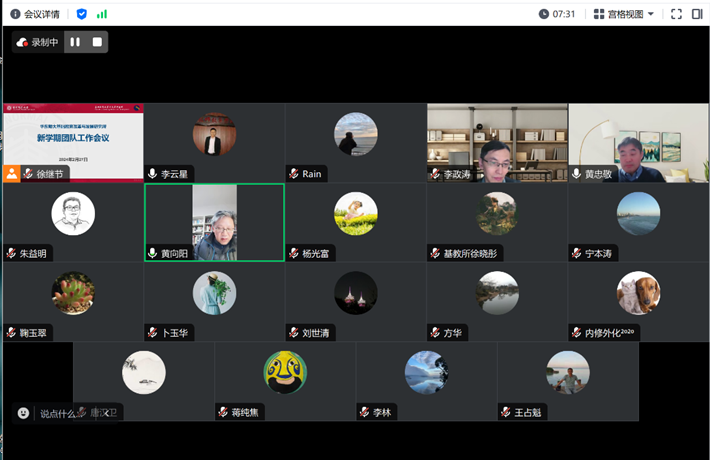Select 方华's lake avatar
This screenshot has width=710, height=460.
[497, 293]
